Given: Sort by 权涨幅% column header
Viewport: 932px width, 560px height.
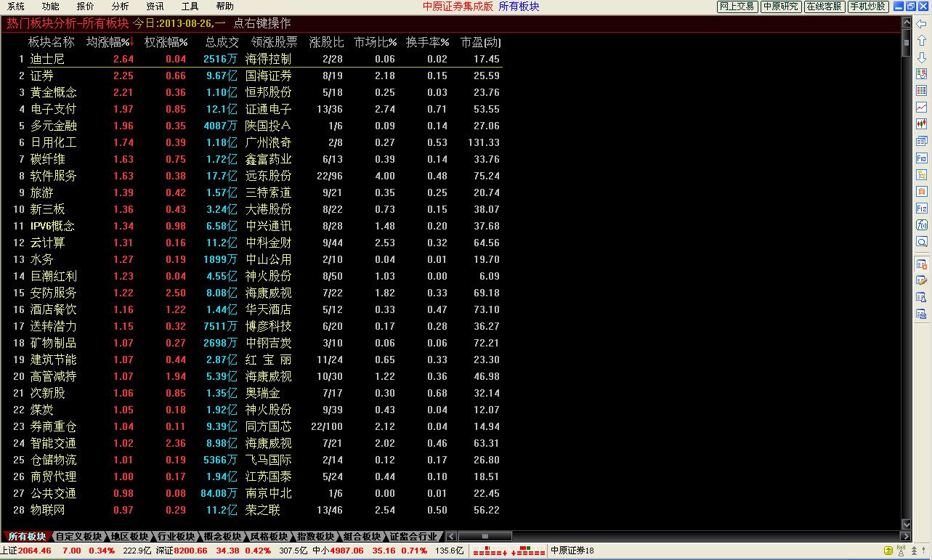Looking at the screenshot, I should (166, 42).
